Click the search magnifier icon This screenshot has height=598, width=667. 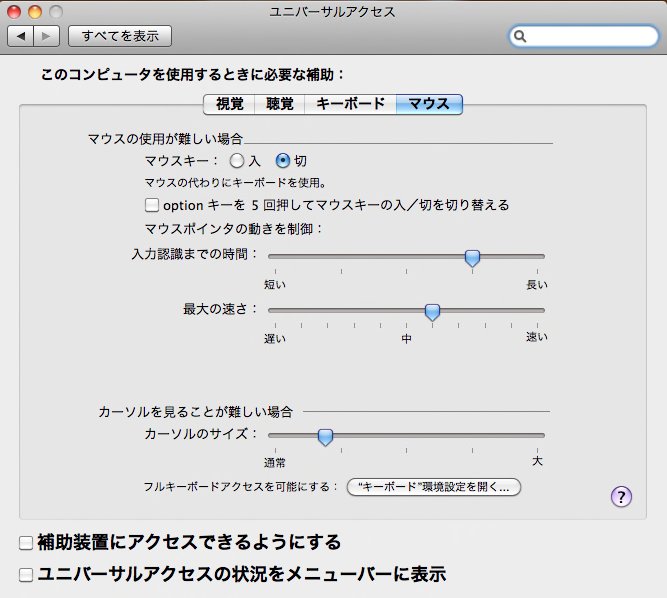(x=520, y=36)
